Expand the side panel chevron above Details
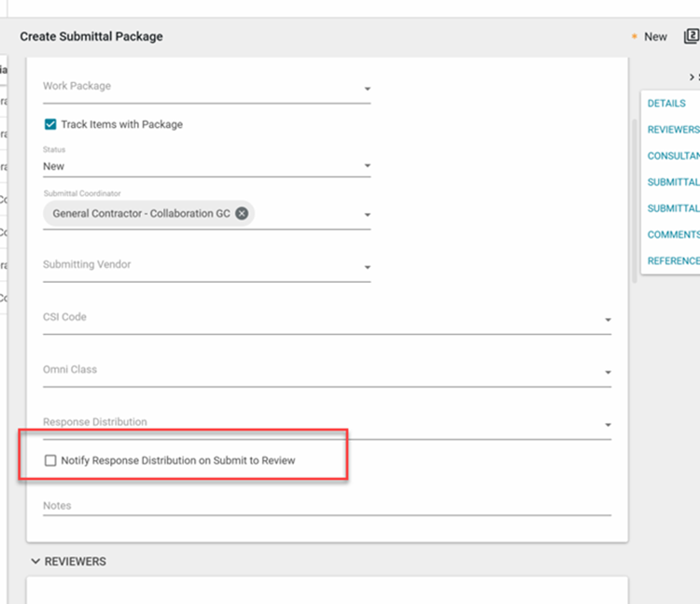Screen dimensions: 700x604 click(693, 77)
